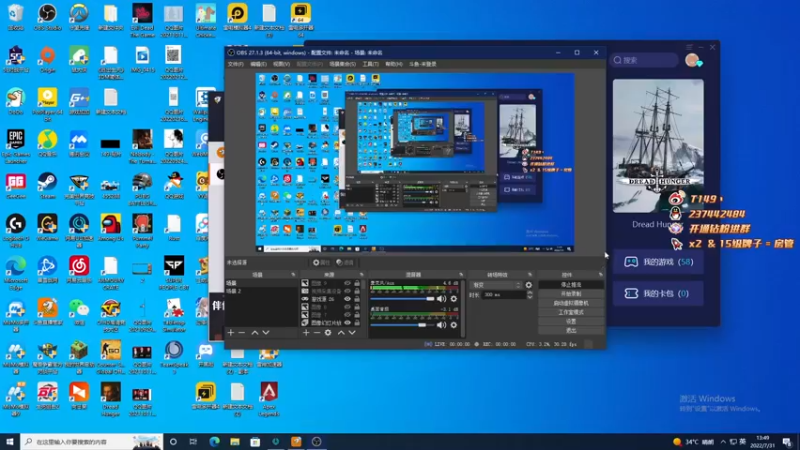The image size is (800, 450).
Task: Toggle visibility of the game capture source
Action: [347, 299]
